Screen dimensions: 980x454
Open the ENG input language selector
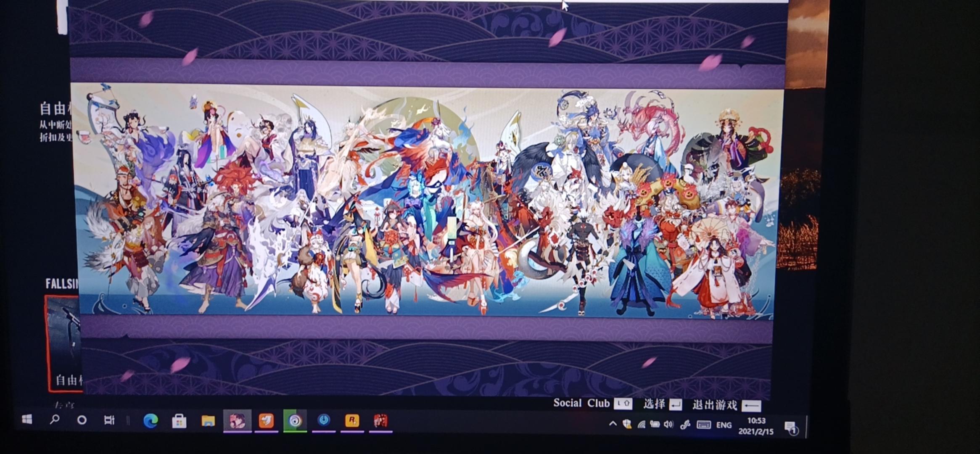click(724, 425)
